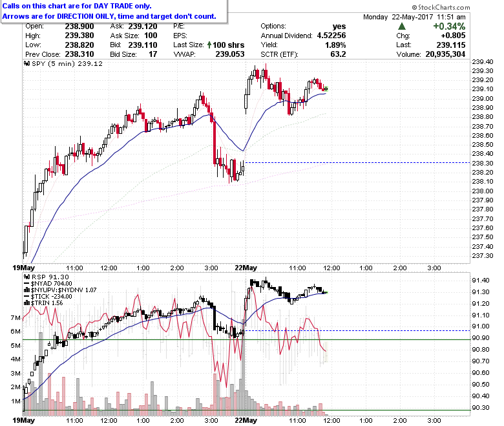Click the 19May date label on upper chart axis
The image size is (504, 426).
(x=23, y=268)
